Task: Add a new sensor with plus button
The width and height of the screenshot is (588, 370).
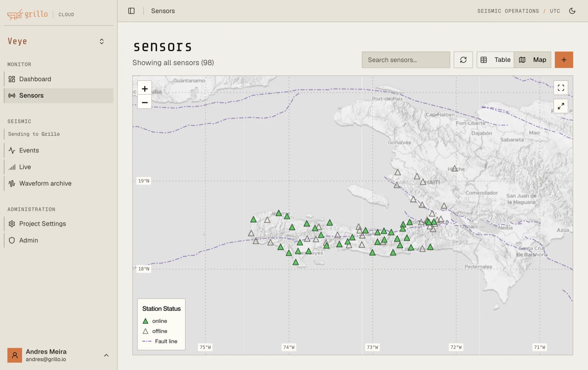Action: (x=564, y=60)
